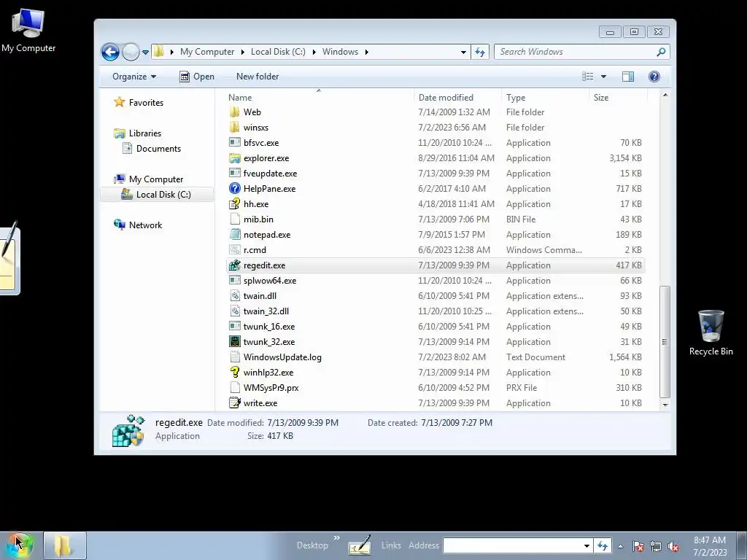Click the folder icon on the taskbar
This screenshot has width=747, height=560.
click(64, 545)
